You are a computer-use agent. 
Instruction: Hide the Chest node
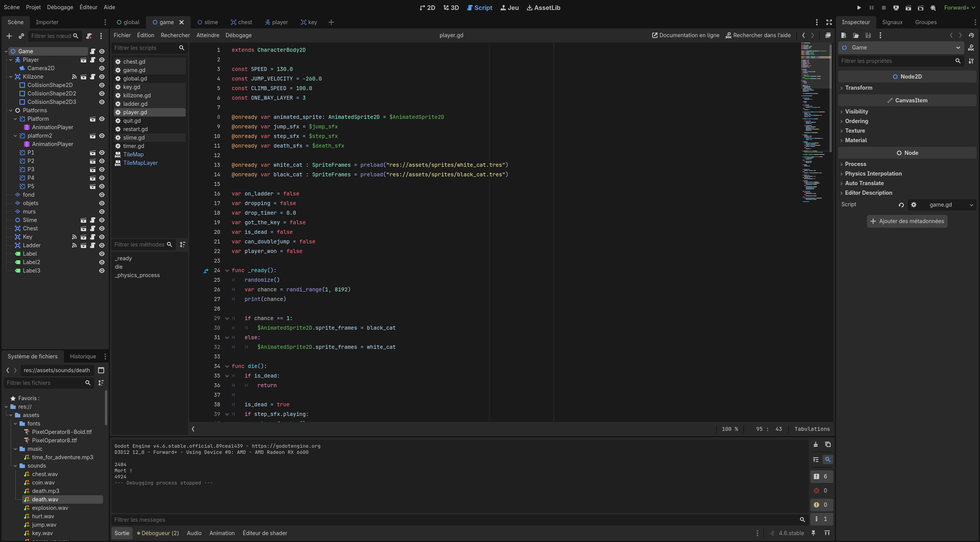102,228
